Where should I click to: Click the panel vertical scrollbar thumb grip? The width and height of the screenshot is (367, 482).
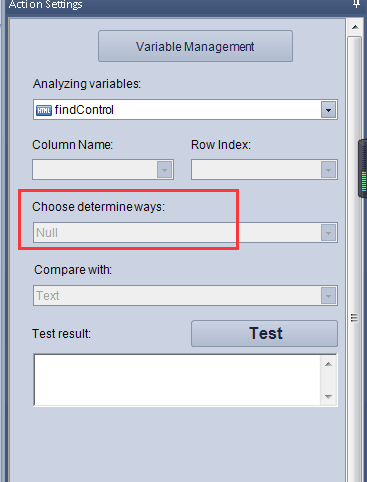(354, 318)
